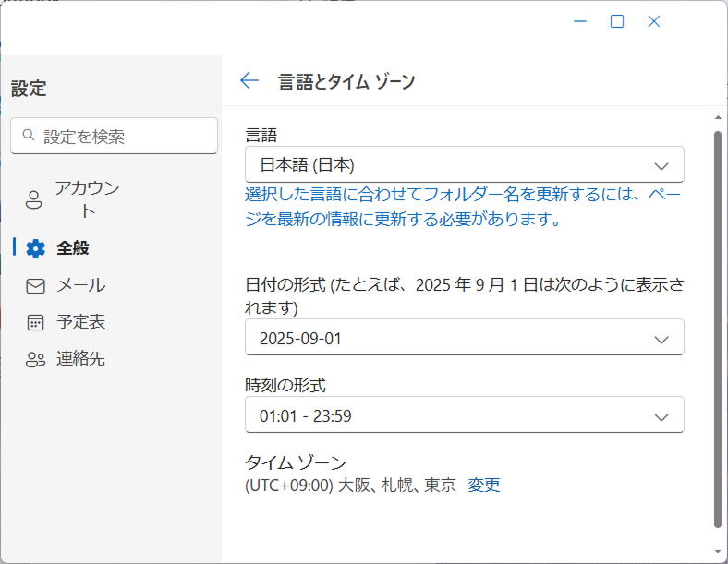This screenshot has height=564, width=728.
Task: Click the アカウント person icon
Action: (x=33, y=200)
